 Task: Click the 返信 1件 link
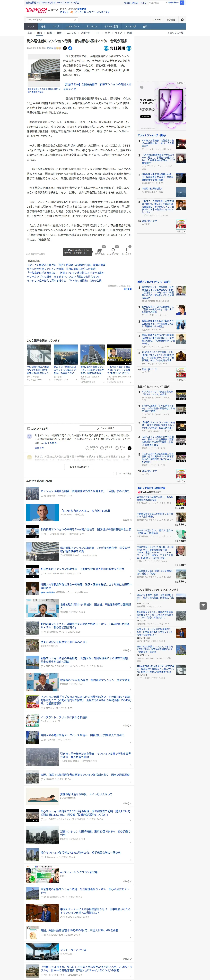click(x=39, y=448)
